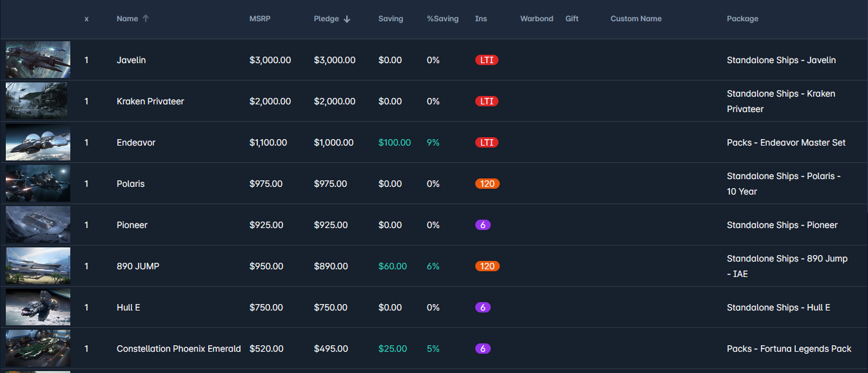Image resolution: width=868 pixels, height=373 pixels.
Task: Sort by the %Saving column header
Action: (442, 19)
